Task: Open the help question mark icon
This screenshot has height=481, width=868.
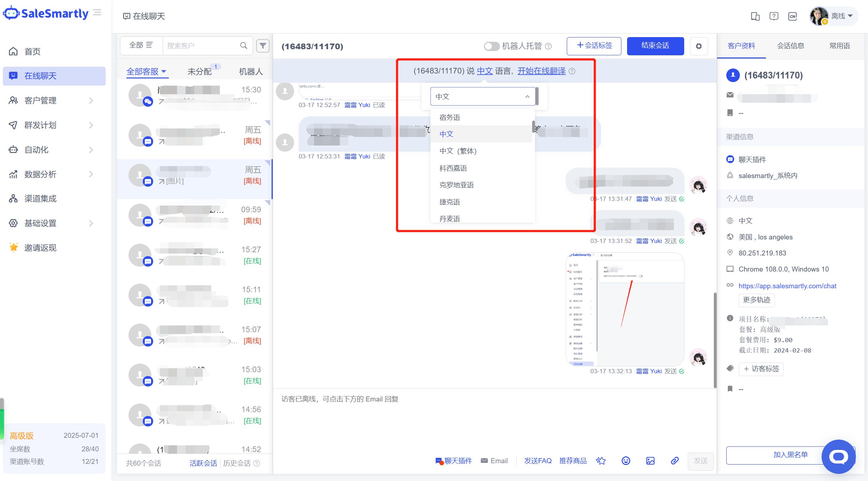Action: click(774, 16)
